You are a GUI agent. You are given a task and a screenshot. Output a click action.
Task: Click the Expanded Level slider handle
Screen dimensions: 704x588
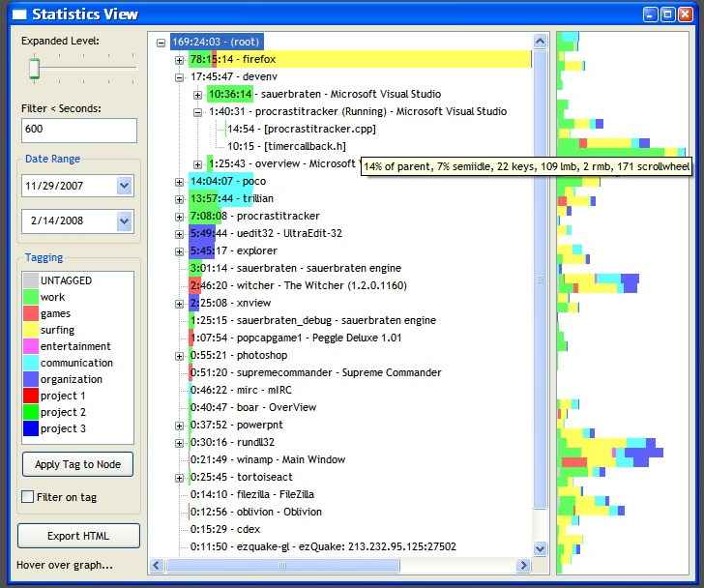point(35,69)
